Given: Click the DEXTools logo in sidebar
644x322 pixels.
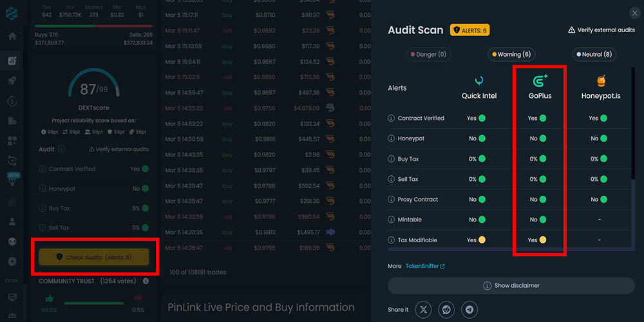Looking at the screenshot, I should 12,13.
